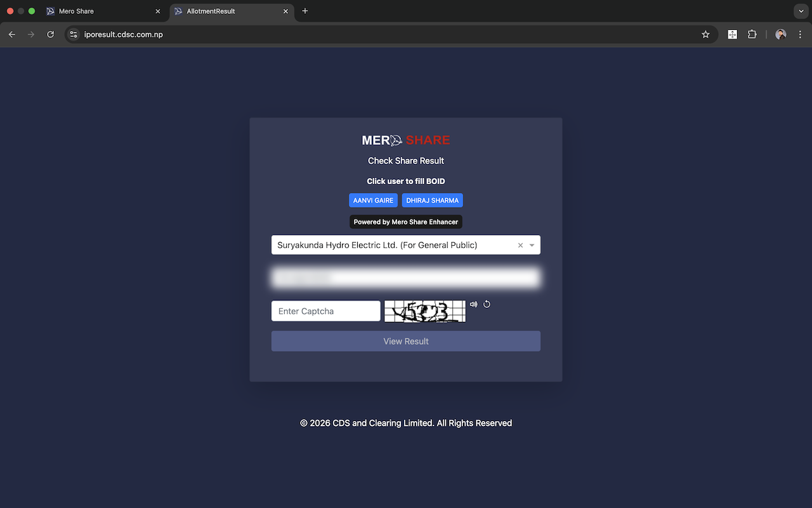Refresh the captcha with the reload icon
Viewport: 812px width, 508px height.
coord(487,304)
